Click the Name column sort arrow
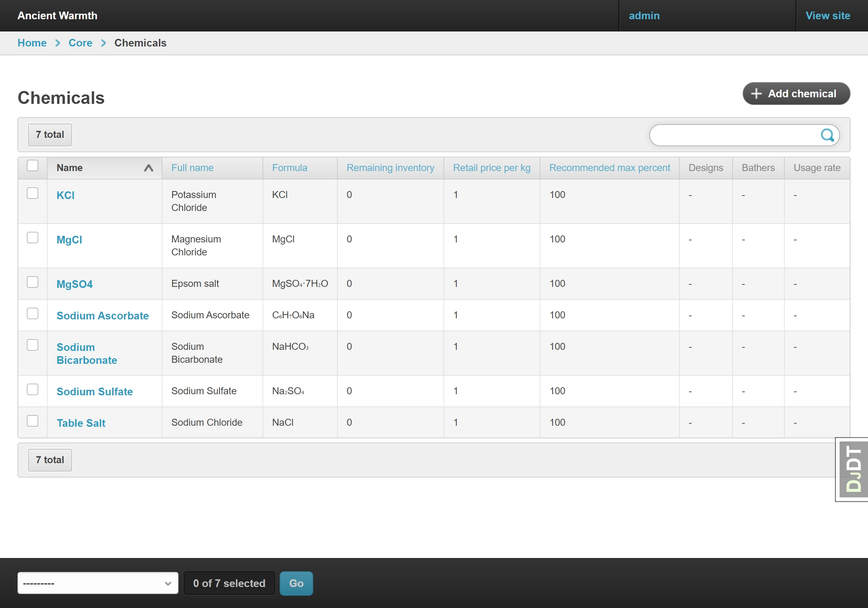 (x=148, y=168)
